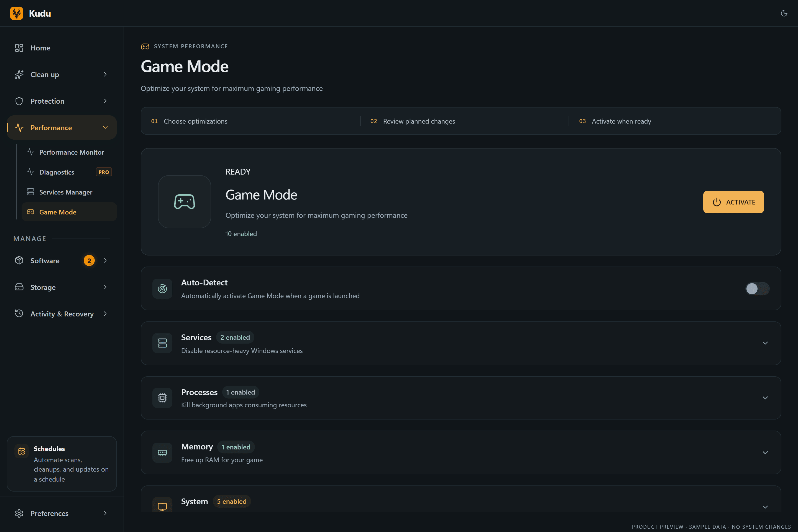
Task: Click step 03 Activate when ready
Action: pyautogui.click(x=615, y=121)
